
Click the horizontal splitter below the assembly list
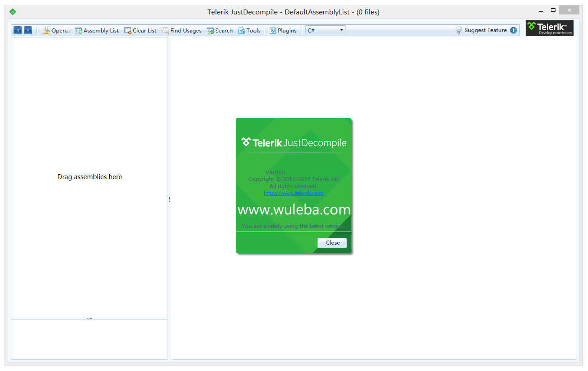[89, 318]
